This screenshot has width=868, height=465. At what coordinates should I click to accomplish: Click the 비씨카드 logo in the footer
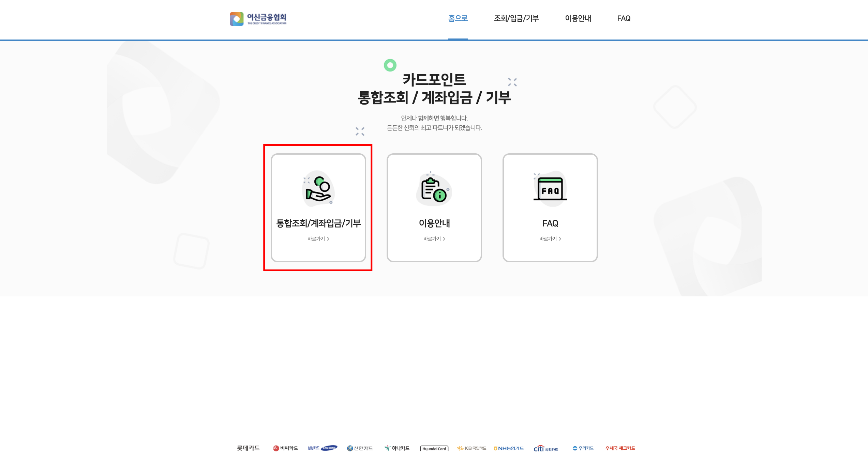point(285,448)
